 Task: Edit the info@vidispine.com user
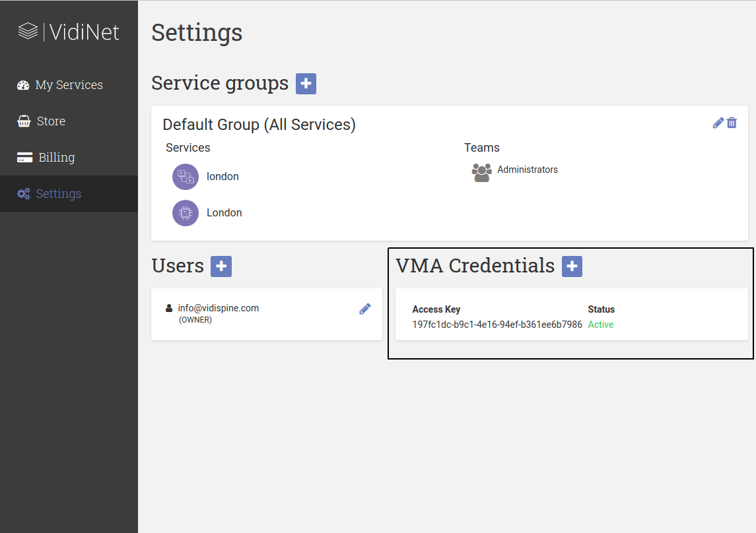click(x=365, y=309)
